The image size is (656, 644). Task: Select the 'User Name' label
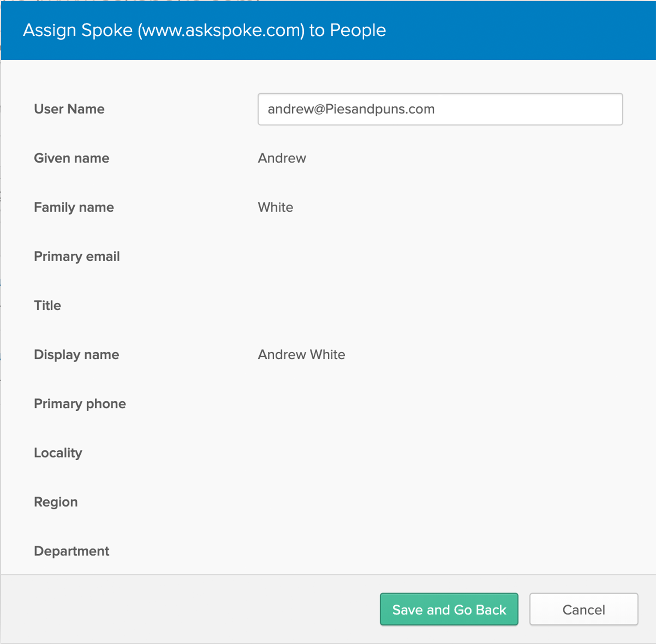[69, 109]
